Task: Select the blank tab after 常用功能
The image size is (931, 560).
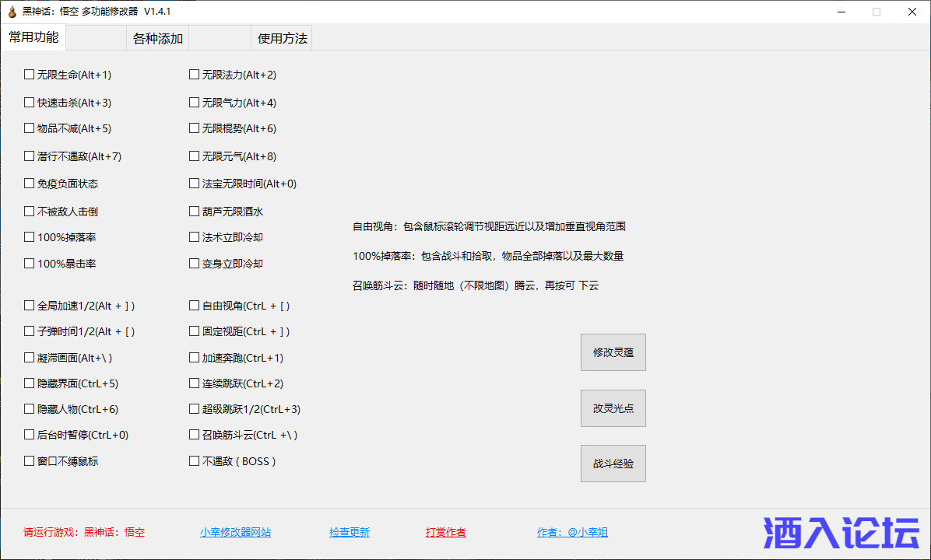Action: tap(97, 39)
